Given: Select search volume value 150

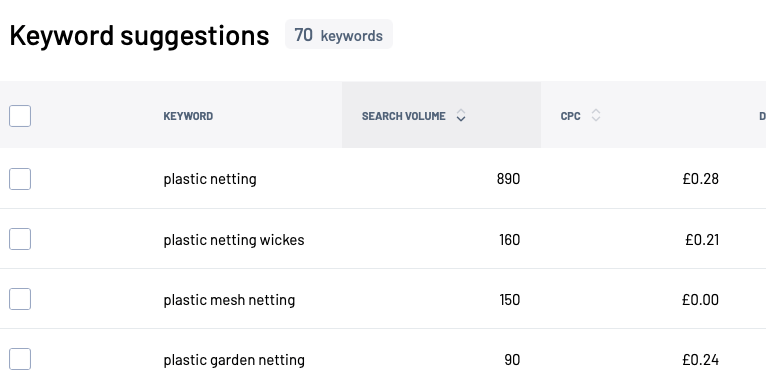Looking at the screenshot, I should tap(510, 300).
